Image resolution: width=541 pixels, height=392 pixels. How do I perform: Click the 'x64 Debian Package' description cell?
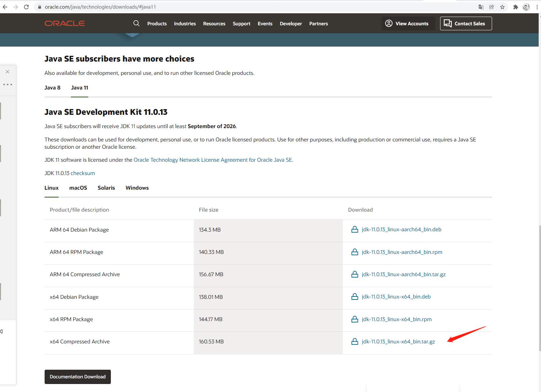tap(119, 298)
